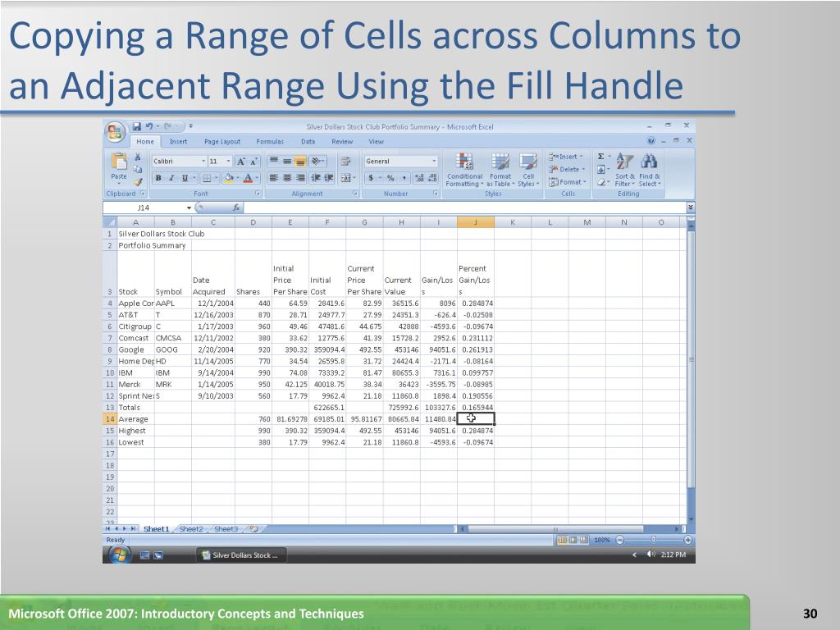Screen dimensions: 840x630
Task: Open Cell Styles gallery
Action: point(528,170)
